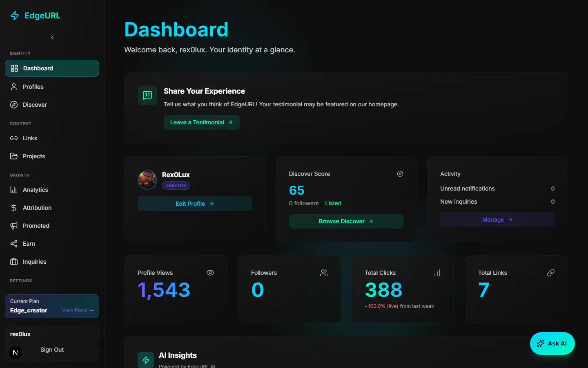Click the Share Your Experience heading
The image size is (588, 368).
click(204, 91)
